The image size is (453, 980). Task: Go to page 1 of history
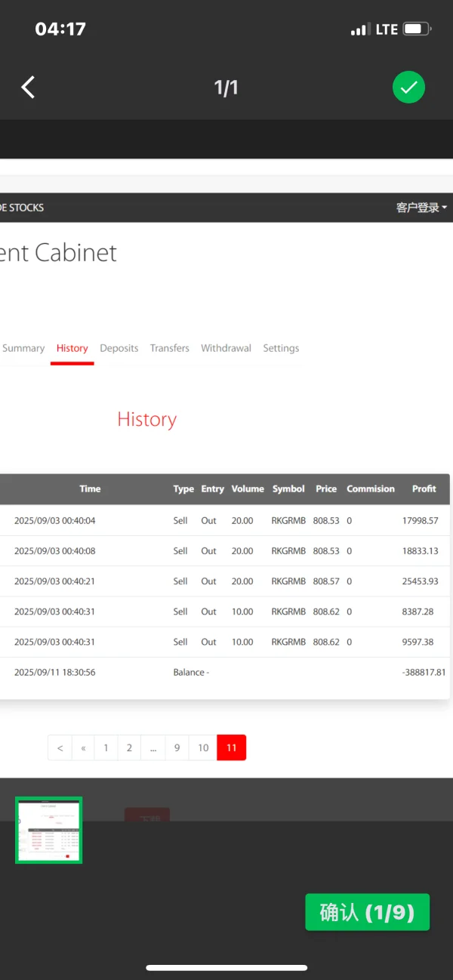[x=106, y=747]
